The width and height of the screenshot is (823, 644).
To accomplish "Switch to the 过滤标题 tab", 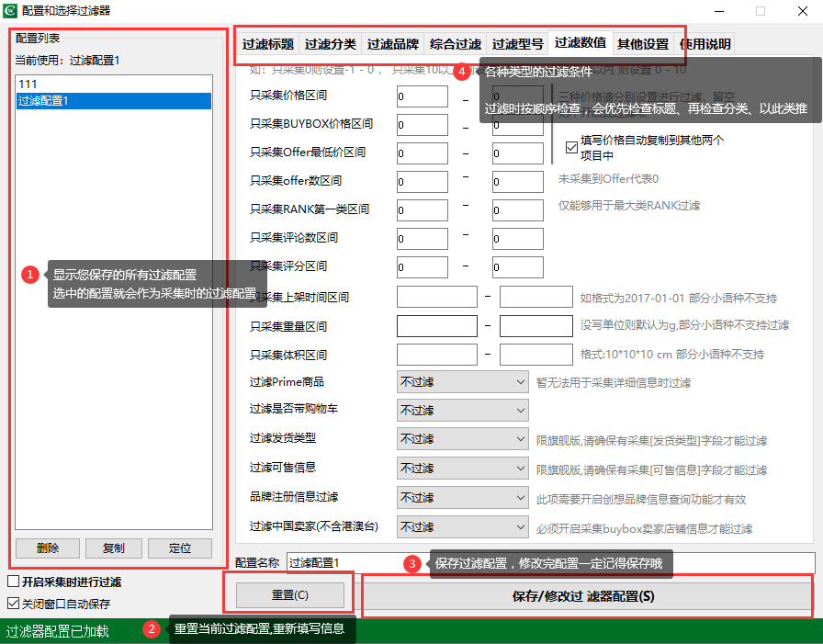I will 267,44.
